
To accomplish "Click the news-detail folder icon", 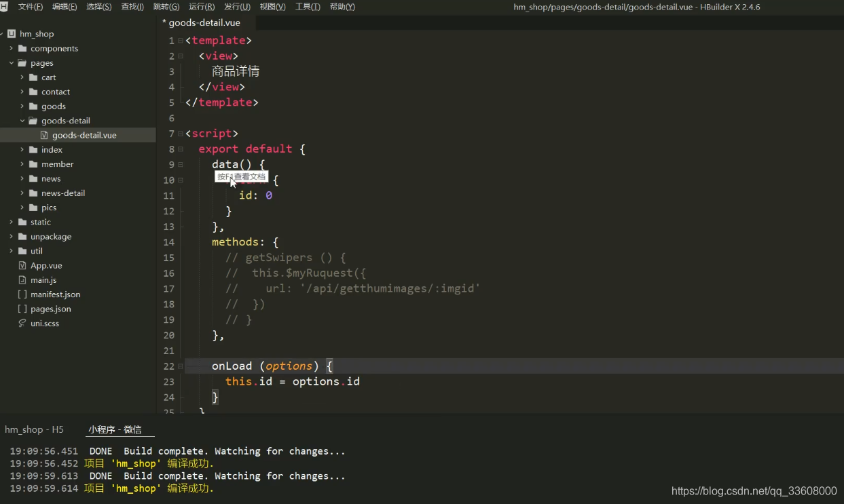I will tap(33, 193).
